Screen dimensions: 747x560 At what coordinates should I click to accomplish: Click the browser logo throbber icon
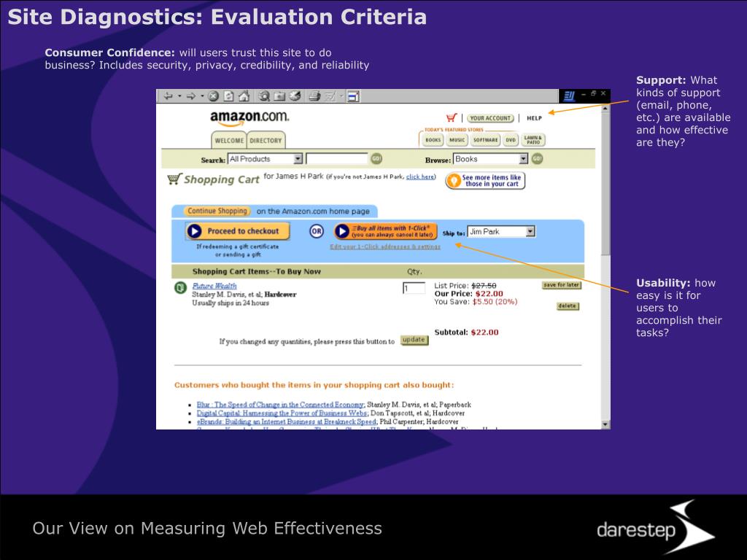pos(569,96)
